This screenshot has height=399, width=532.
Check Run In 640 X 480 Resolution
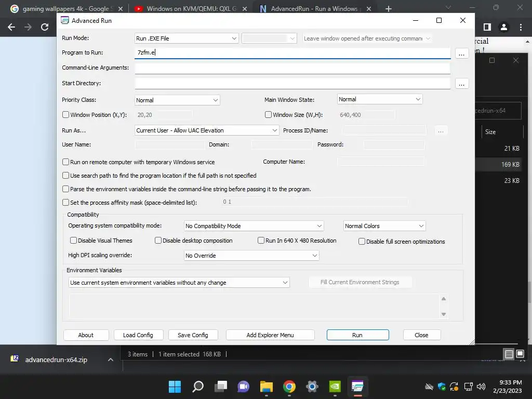(x=261, y=240)
